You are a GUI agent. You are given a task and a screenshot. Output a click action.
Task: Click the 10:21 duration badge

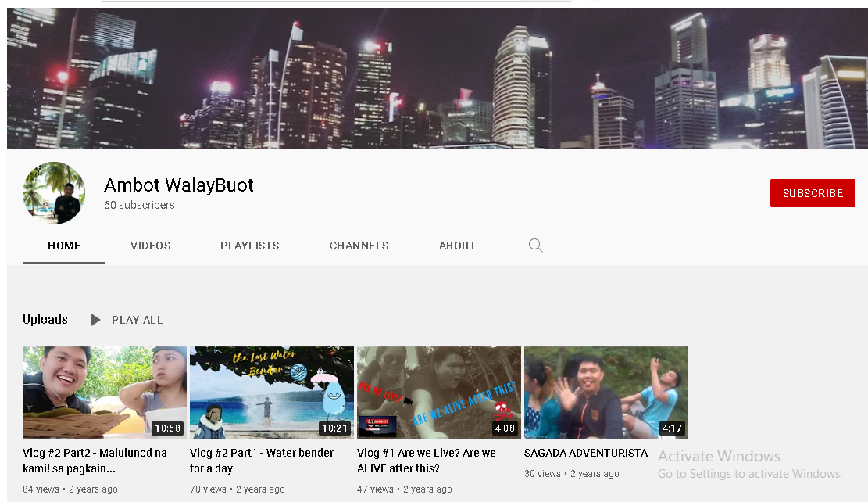[335, 428]
